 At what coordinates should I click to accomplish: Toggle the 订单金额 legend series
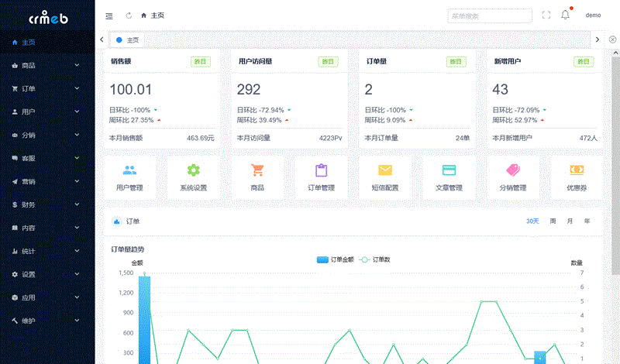[336, 259]
